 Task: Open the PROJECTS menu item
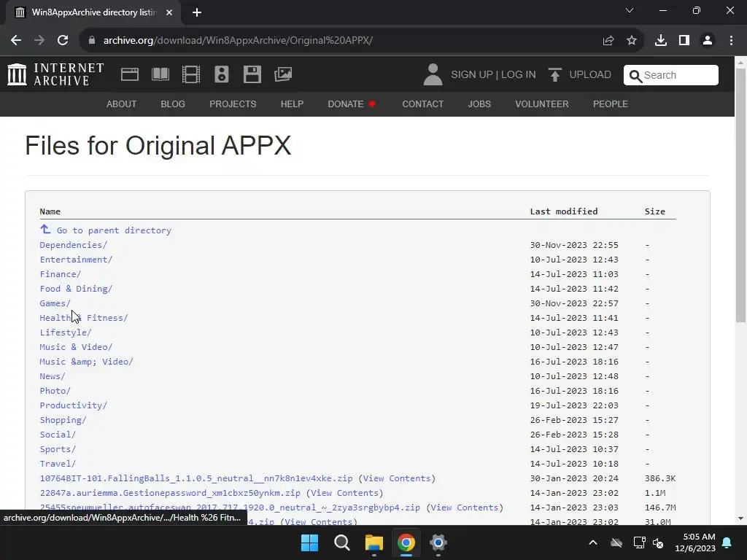coord(233,104)
